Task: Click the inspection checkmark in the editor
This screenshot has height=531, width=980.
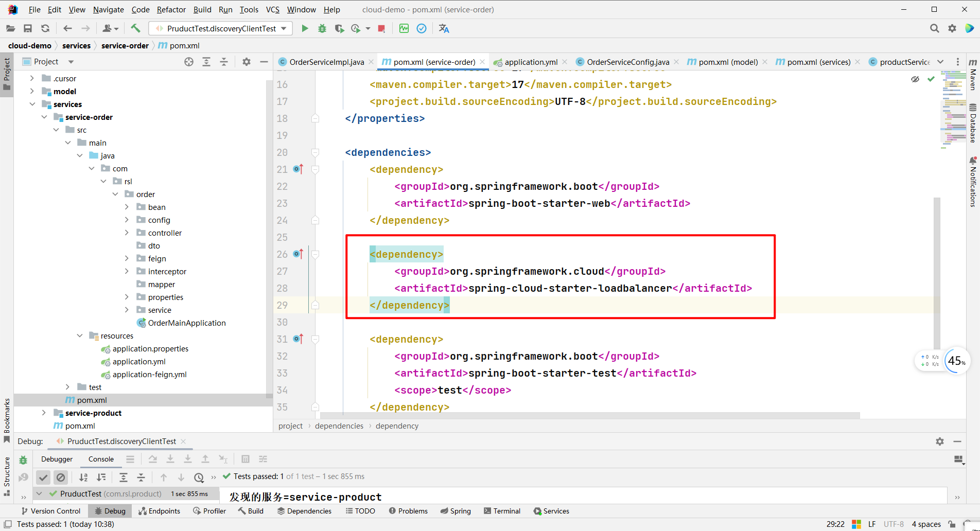Action: [x=931, y=79]
